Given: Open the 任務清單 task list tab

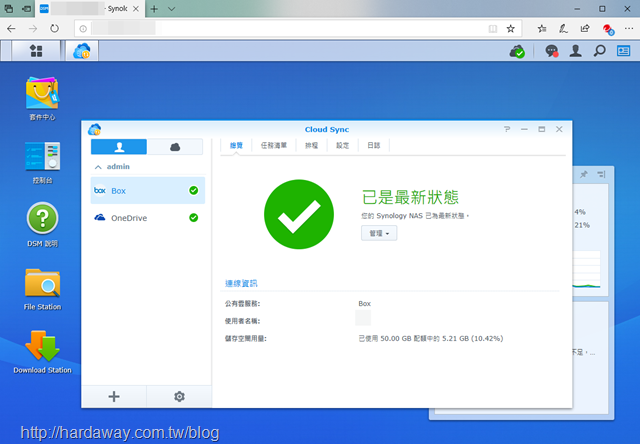Looking at the screenshot, I should (x=274, y=145).
